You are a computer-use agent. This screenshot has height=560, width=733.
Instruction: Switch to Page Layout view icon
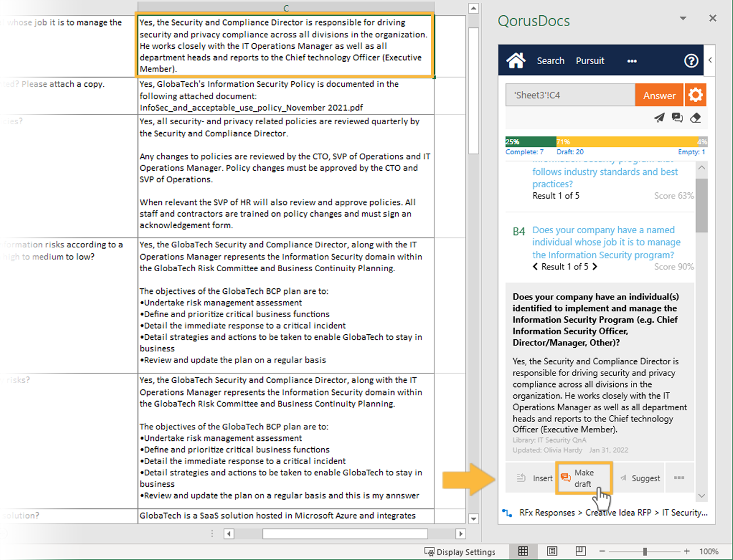click(x=552, y=551)
